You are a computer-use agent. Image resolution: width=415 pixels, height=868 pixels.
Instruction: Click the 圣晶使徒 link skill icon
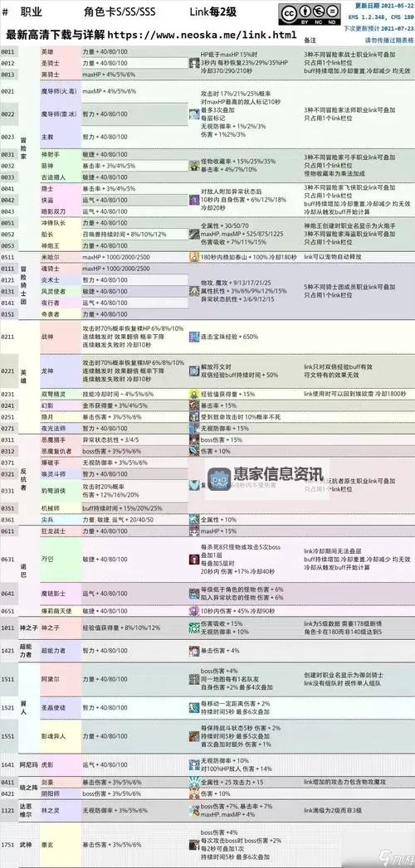(x=194, y=707)
